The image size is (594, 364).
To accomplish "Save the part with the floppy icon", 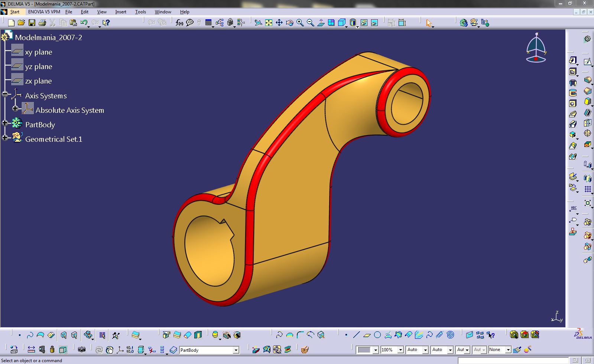I will [x=32, y=23].
